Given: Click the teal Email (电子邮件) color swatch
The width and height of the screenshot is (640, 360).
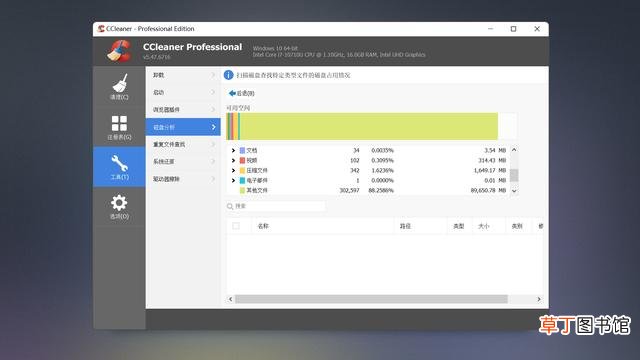Looking at the screenshot, I should coord(242,180).
